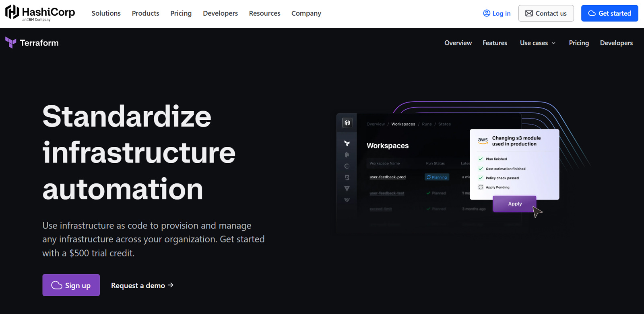
Task: Open the Products menu
Action: 145,13
